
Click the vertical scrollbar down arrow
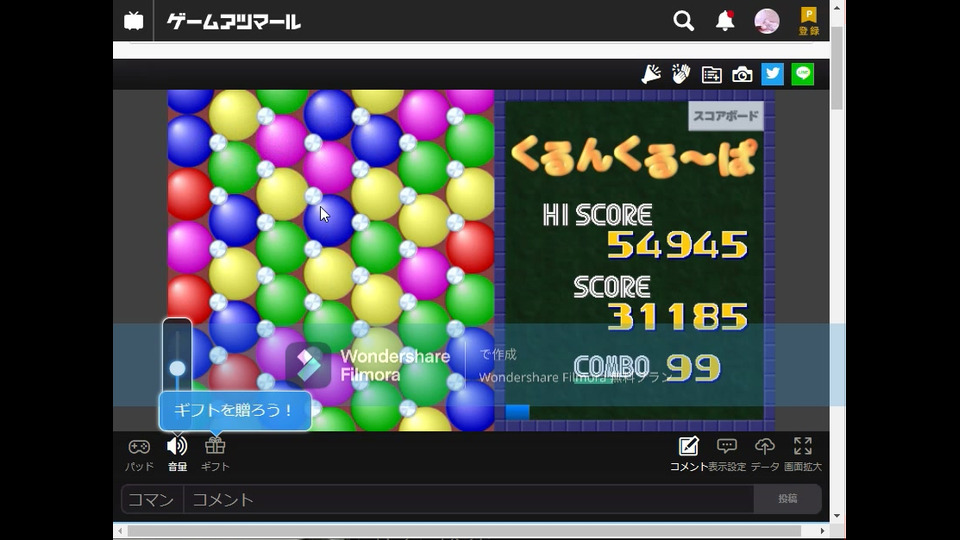[837, 516]
